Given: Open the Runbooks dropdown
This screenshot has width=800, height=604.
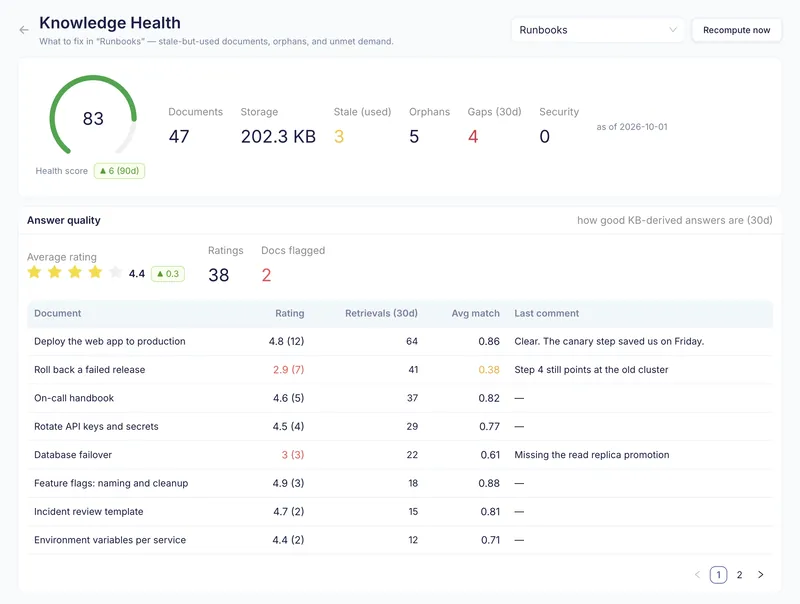Looking at the screenshot, I should [x=597, y=30].
